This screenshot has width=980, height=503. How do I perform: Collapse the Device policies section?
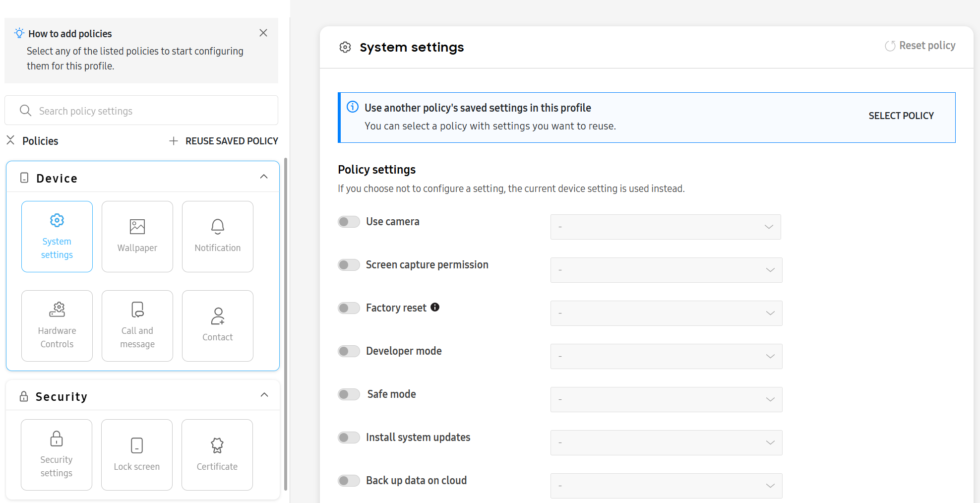264,177
